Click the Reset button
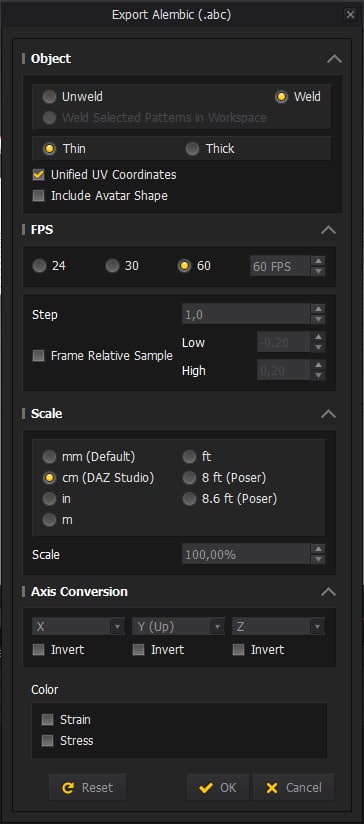This screenshot has height=824, width=364. (88, 787)
